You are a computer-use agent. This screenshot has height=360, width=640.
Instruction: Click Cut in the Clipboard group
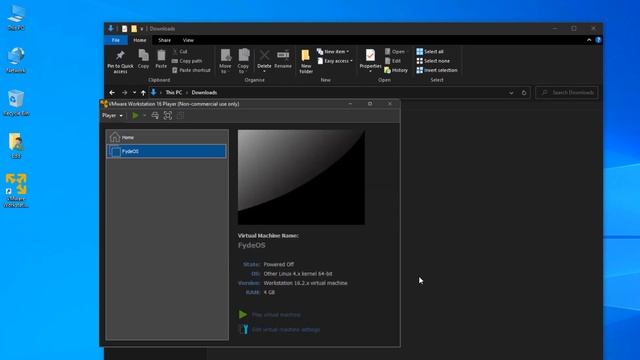180,51
